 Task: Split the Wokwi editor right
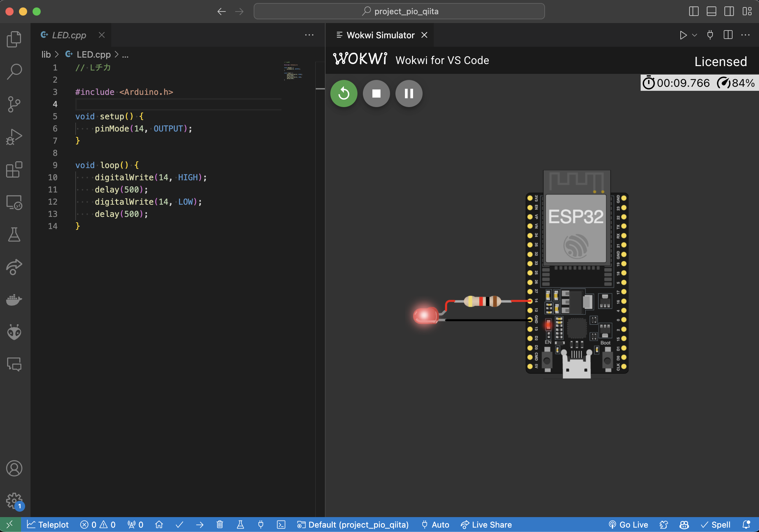(728, 35)
